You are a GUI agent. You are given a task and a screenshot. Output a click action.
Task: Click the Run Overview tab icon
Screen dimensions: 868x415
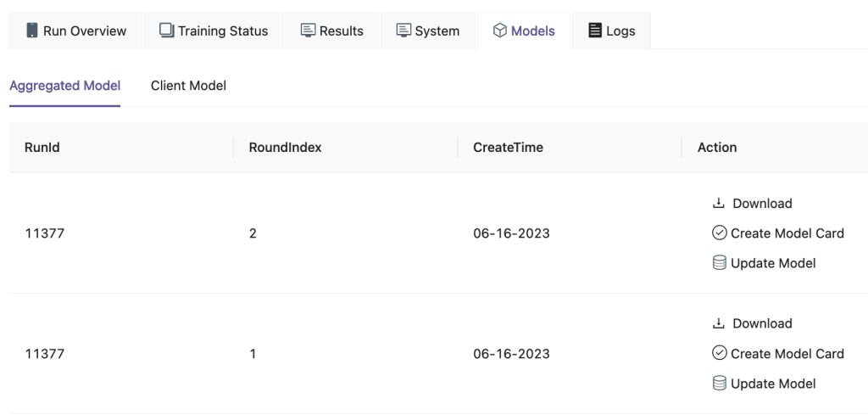click(x=32, y=31)
